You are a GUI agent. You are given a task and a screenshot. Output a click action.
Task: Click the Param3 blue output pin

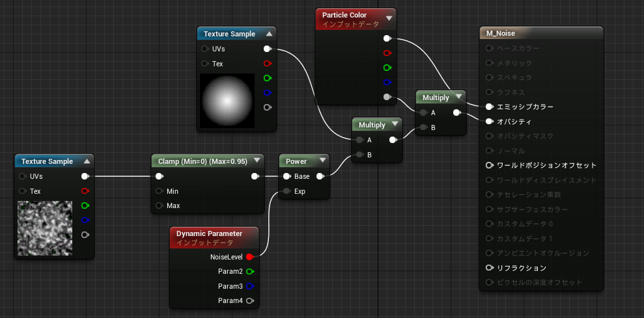point(249,286)
